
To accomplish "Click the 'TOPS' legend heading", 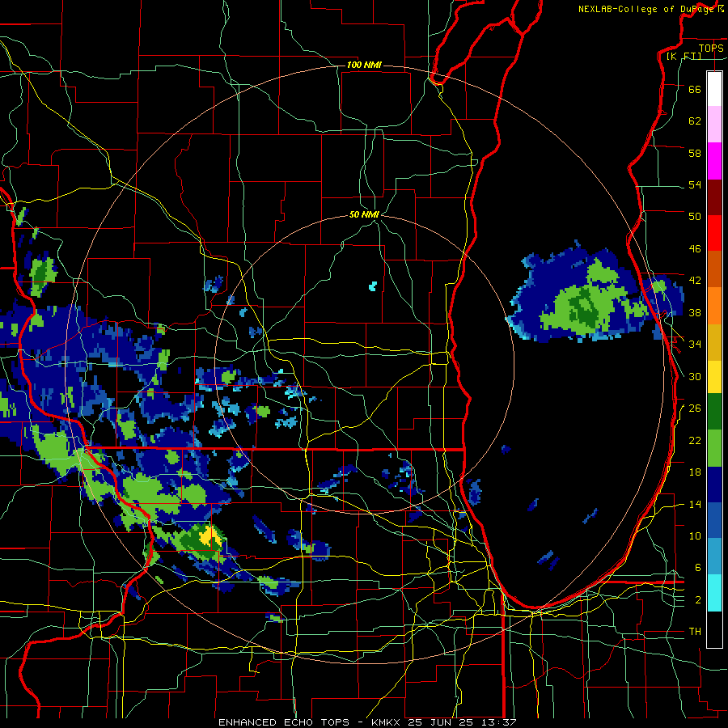I will pos(711,49).
